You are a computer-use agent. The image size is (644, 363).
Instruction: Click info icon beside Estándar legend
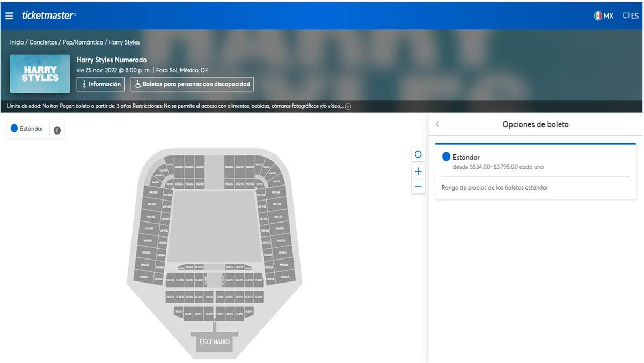(x=57, y=130)
